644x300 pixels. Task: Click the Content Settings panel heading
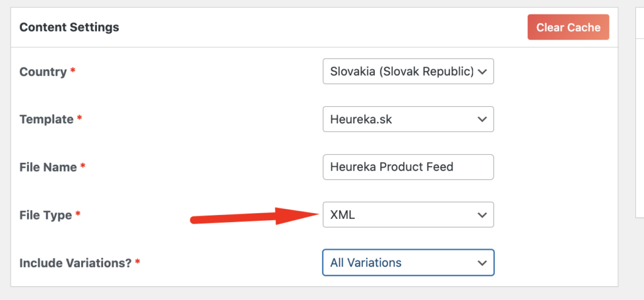click(69, 28)
